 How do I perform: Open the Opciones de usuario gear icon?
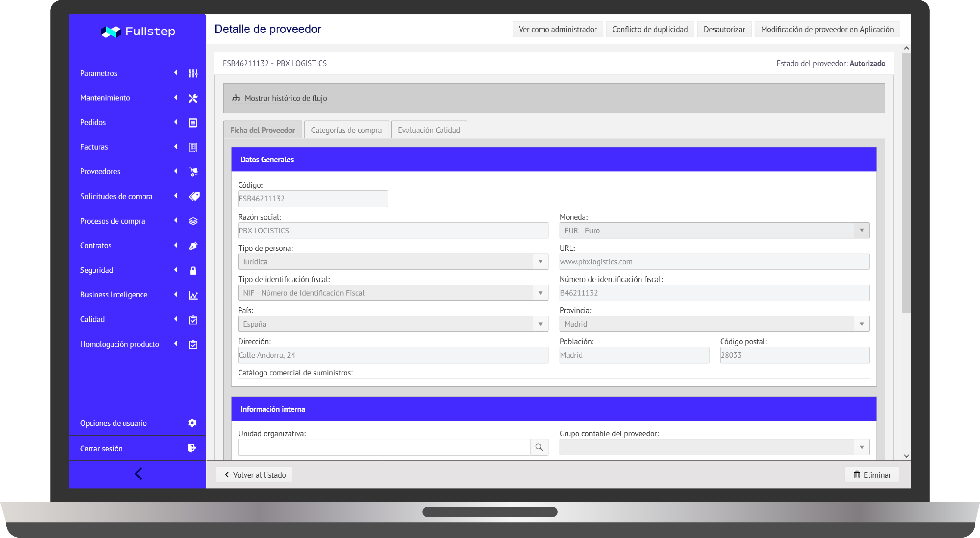pos(192,422)
